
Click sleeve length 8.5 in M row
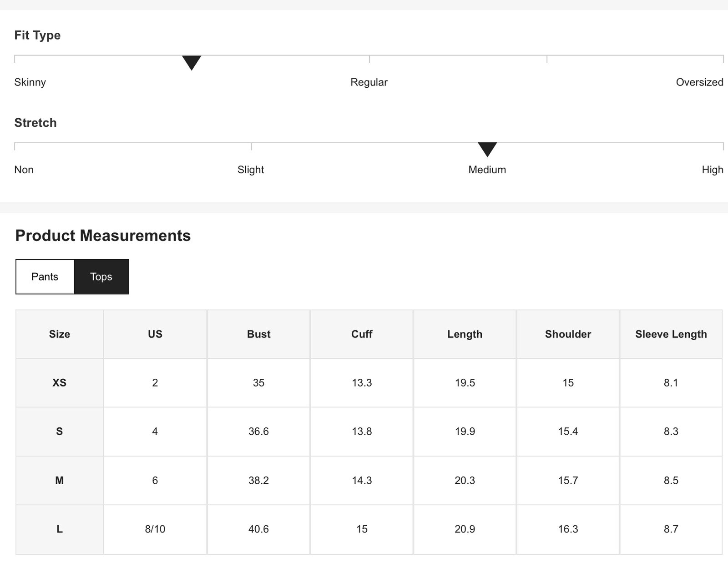tap(671, 481)
